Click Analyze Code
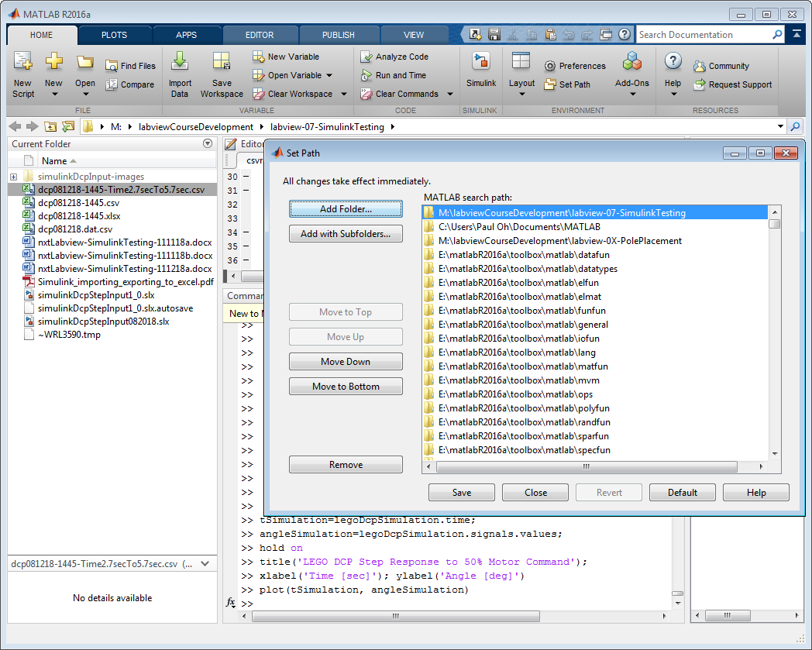812x650 pixels. 394,57
